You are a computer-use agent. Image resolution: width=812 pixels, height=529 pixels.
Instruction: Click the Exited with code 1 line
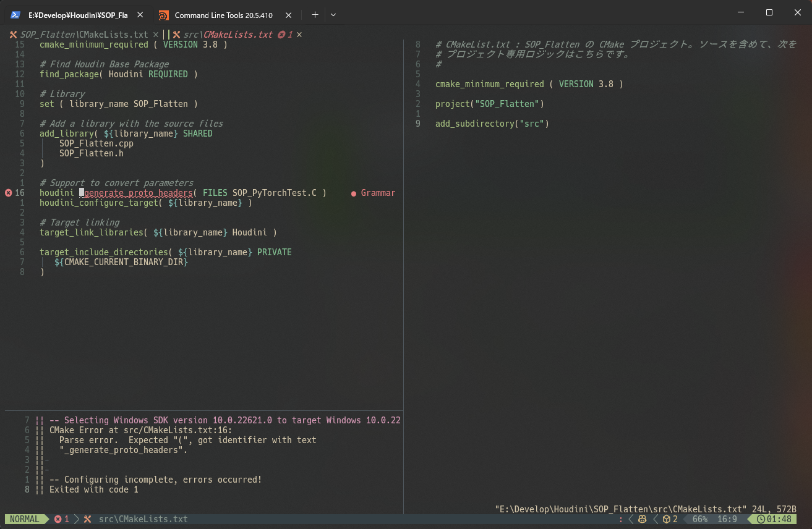[x=94, y=489]
